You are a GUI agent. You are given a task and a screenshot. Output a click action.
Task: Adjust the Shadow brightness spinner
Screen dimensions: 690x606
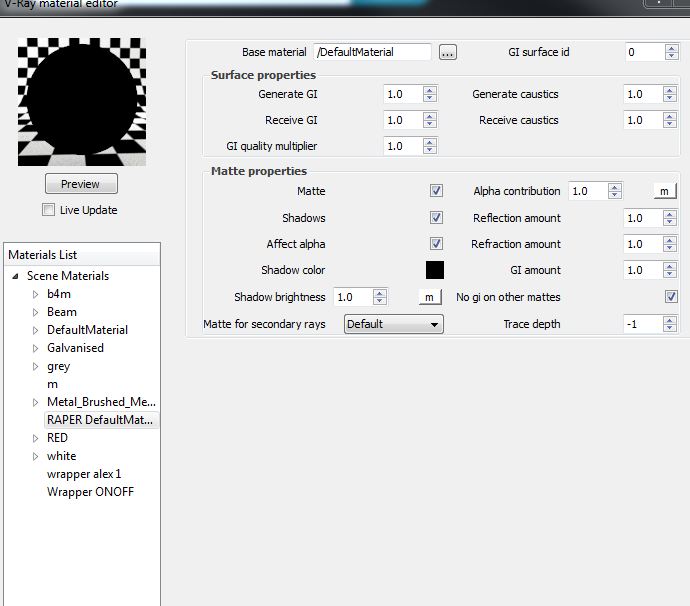[380, 297]
